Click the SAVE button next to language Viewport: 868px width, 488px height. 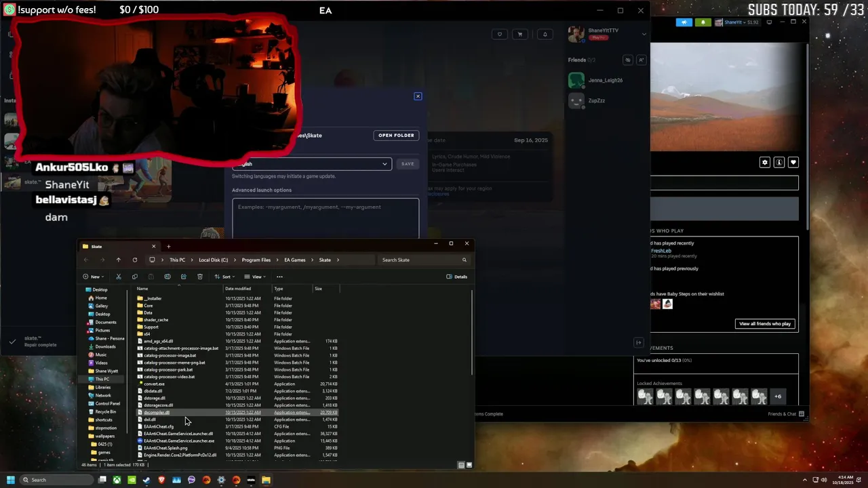408,163
